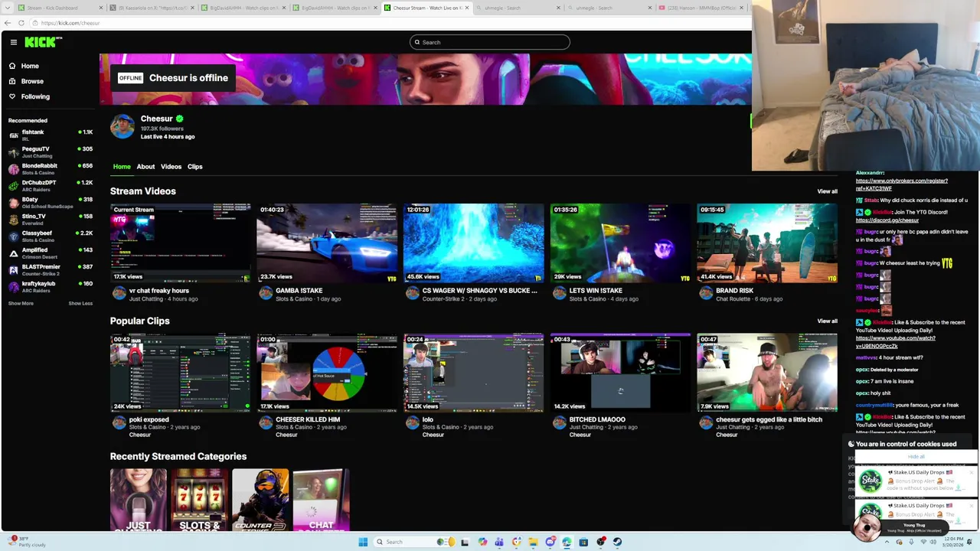Open Slots & Casino category card
This screenshot has height=551, width=980.
199,500
